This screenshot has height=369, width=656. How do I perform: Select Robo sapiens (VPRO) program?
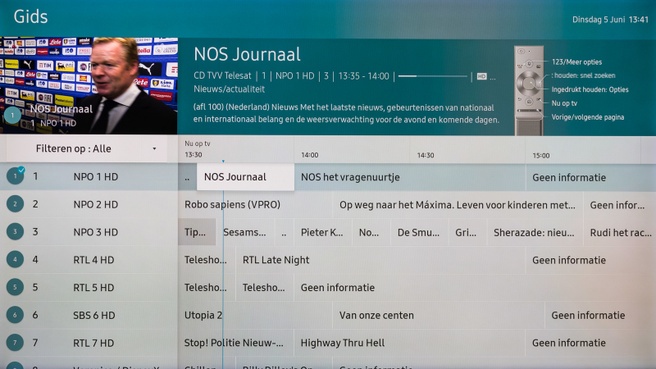(255, 205)
